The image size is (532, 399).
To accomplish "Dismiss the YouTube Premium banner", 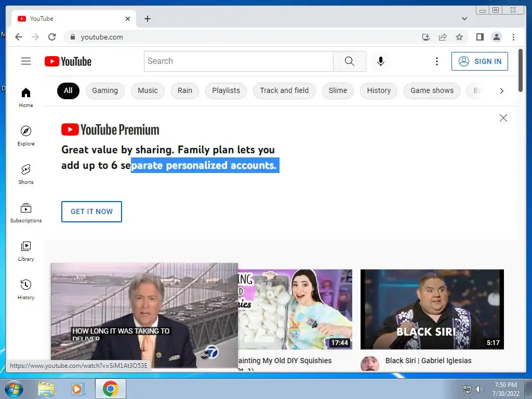I will (503, 118).
